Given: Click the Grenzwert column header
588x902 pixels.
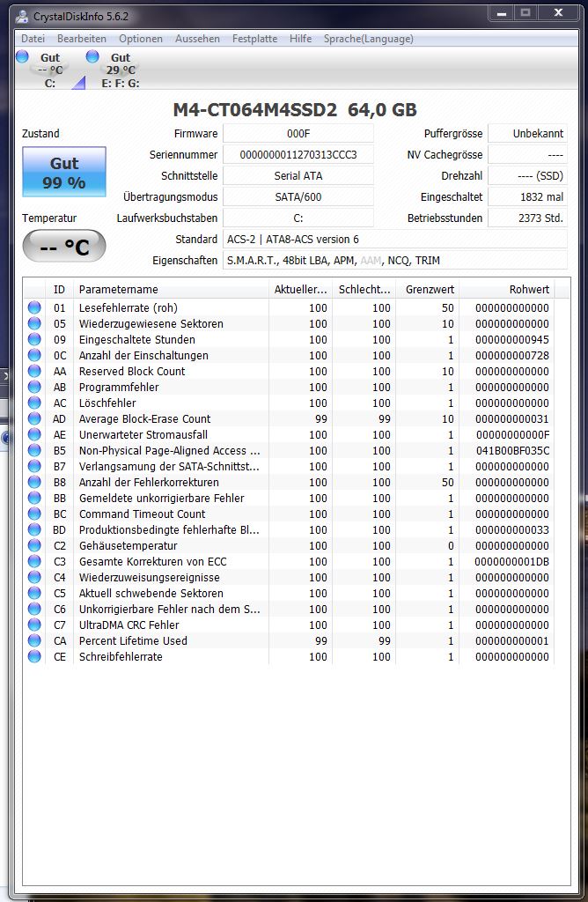Looking at the screenshot, I should (x=427, y=289).
